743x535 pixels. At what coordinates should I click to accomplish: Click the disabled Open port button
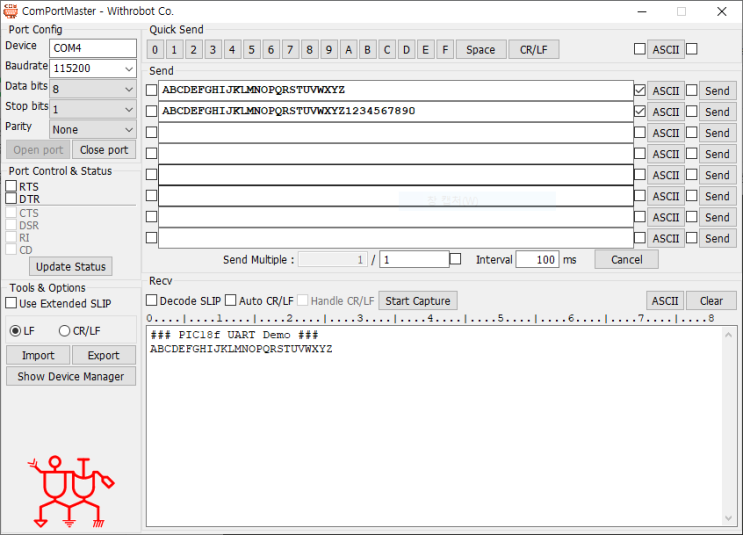point(38,150)
